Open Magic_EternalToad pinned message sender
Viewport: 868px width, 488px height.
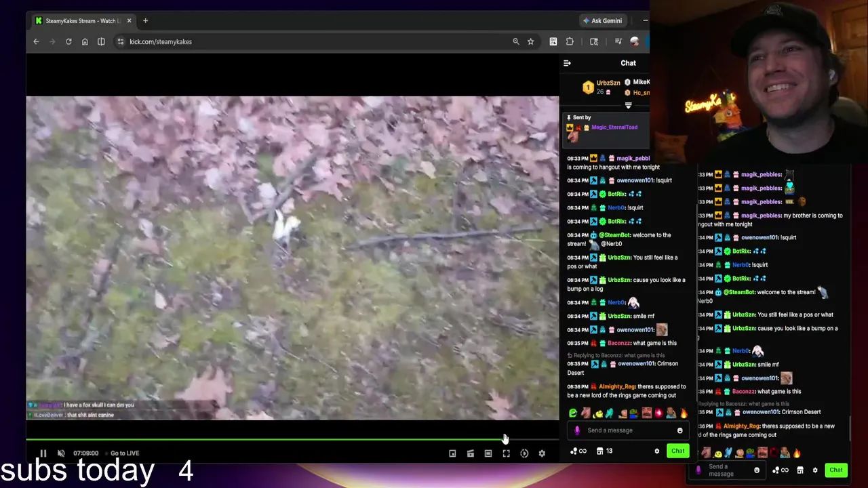[614, 127]
